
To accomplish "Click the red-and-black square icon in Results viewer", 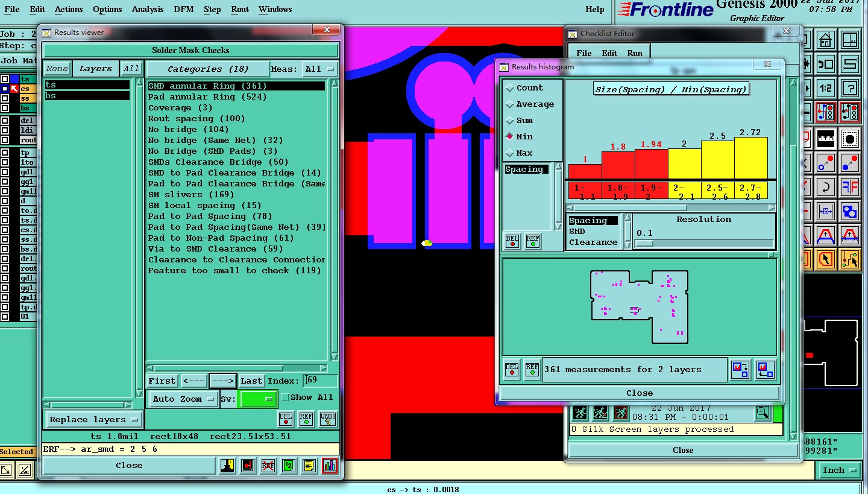I will click(248, 466).
